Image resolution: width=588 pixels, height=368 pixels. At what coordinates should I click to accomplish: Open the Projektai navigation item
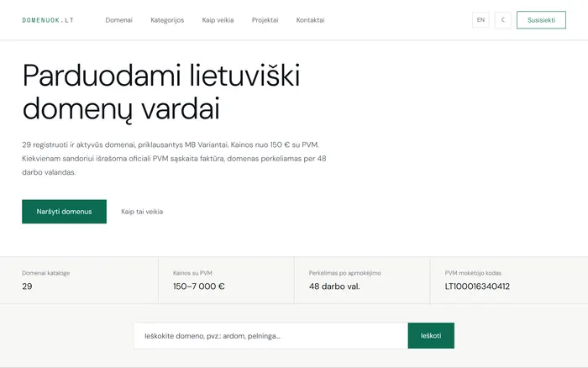coord(265,20)
